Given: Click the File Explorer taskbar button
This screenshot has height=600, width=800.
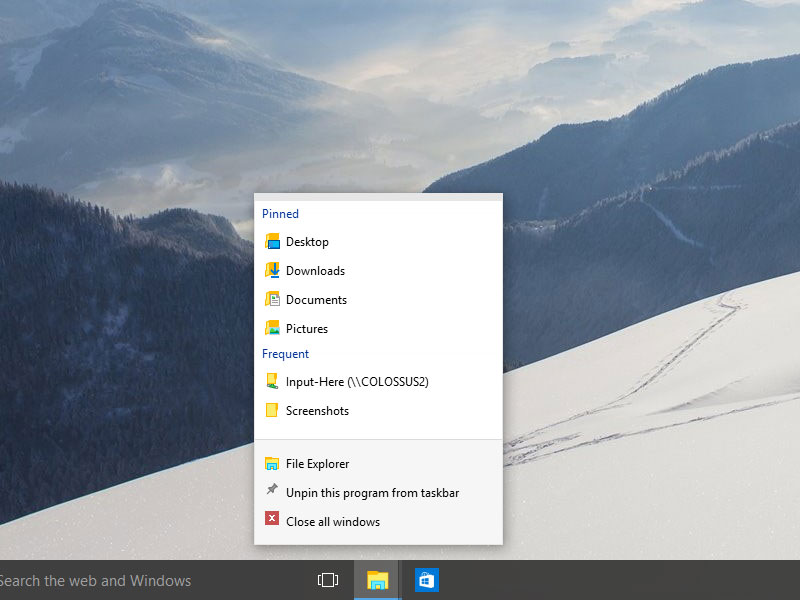Looking at the screenshot, I should point(378,580).
